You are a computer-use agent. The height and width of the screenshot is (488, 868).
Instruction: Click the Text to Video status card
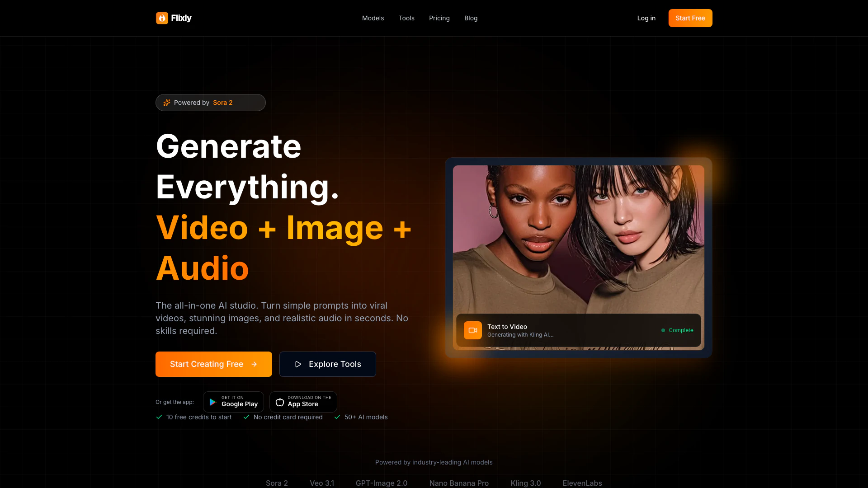click(x=579, y=330)
